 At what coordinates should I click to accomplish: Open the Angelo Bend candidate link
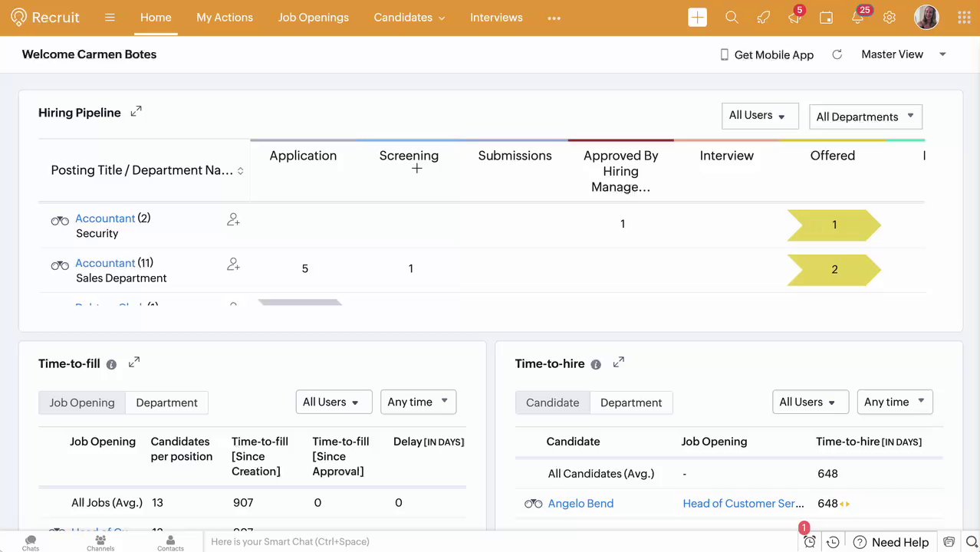(580, 504)
